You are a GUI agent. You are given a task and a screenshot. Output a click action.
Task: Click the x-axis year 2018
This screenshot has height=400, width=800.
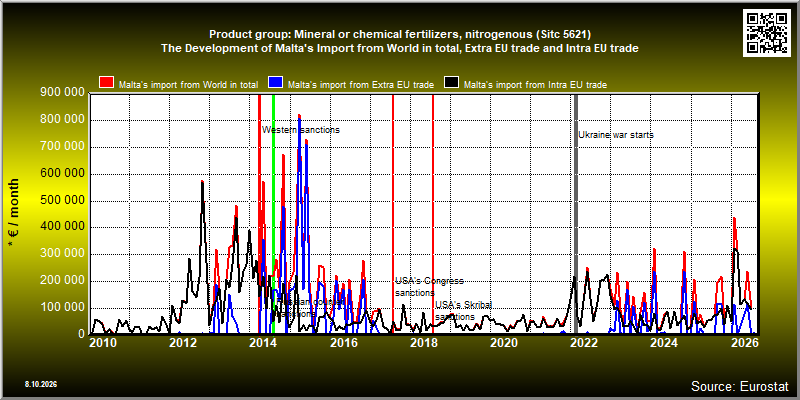tap(422, 342)
